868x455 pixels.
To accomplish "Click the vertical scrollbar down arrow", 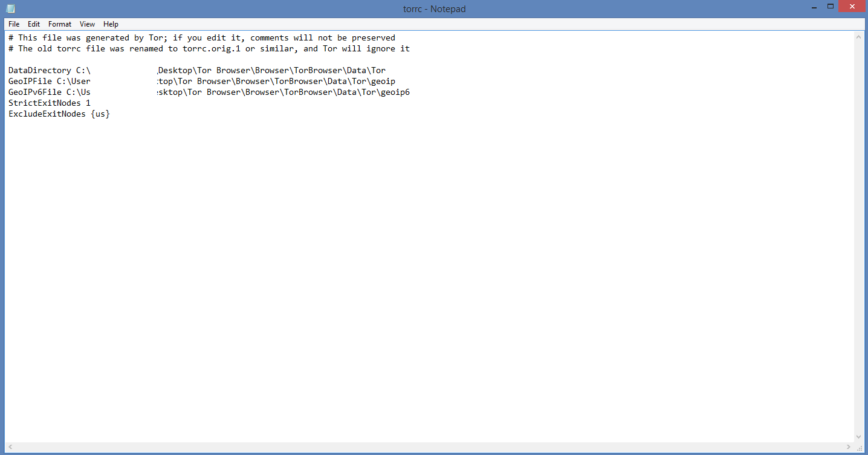I will pyautogui.click(x=858, y=437).
